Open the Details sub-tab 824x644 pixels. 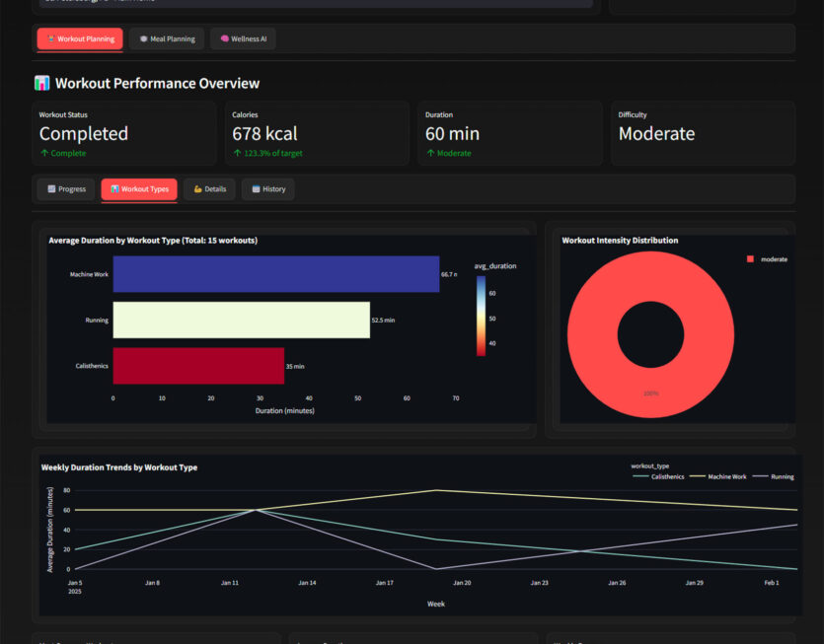tap(209, 189)
